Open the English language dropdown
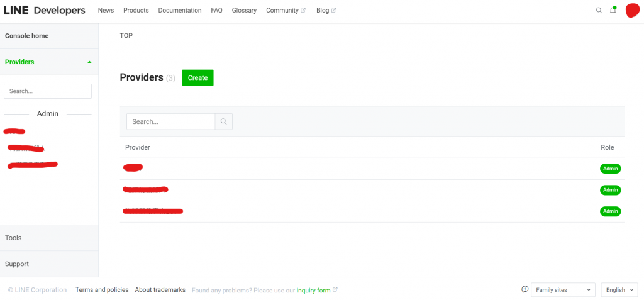The height and width of the screenshot is (300, 644). tap(619, 290)
